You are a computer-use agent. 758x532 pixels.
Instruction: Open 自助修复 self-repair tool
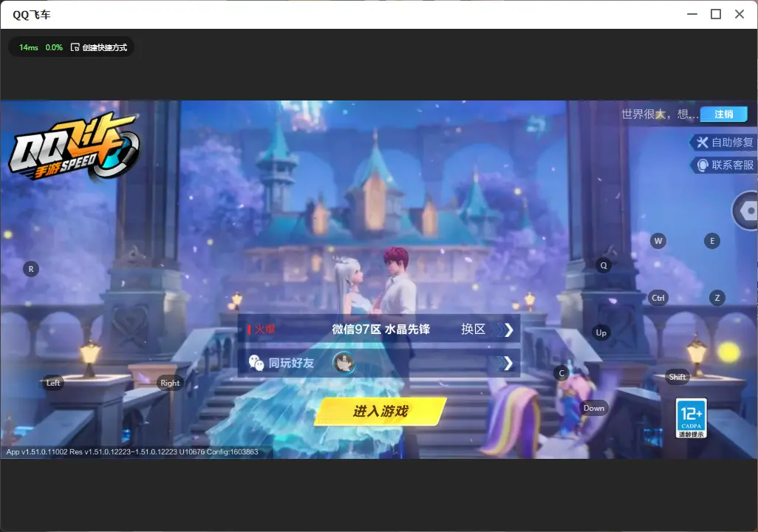click(724, 142)
